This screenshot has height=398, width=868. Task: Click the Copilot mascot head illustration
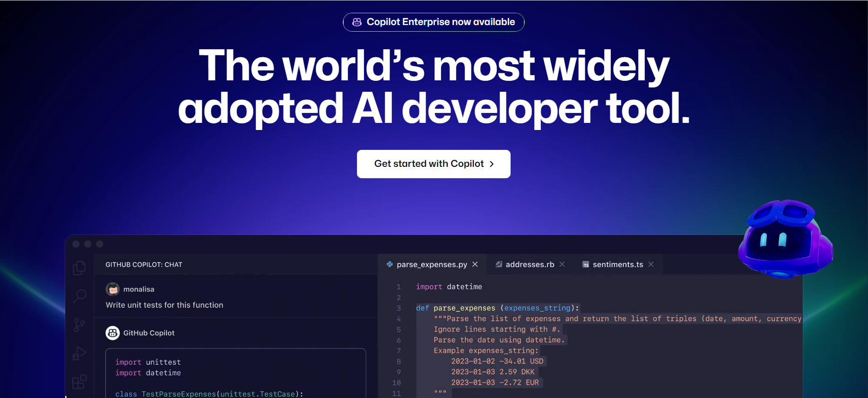point(785,239)
